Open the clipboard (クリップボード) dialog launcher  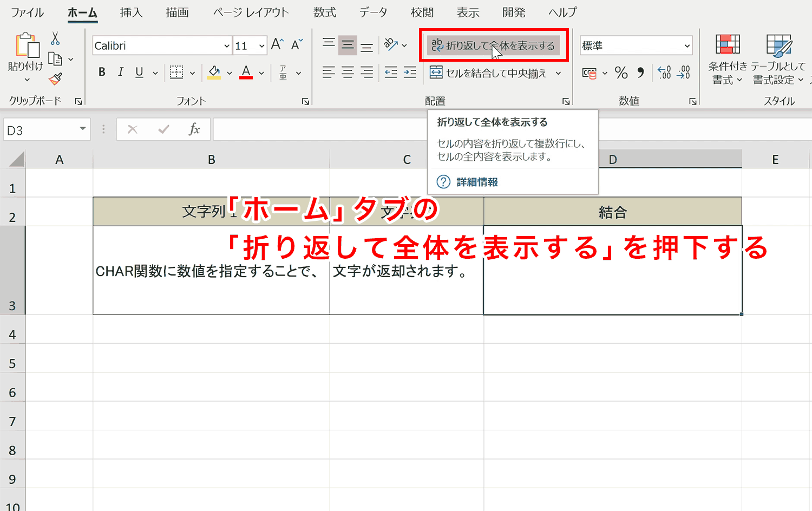pos(78,101)
